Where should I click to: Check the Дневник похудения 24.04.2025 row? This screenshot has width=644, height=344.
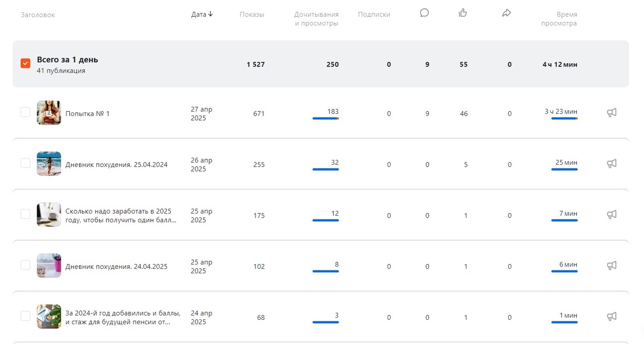(25, 265)
